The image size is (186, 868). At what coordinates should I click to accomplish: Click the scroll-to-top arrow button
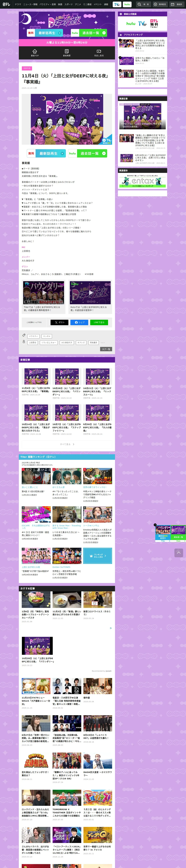(x=179, y=553)
